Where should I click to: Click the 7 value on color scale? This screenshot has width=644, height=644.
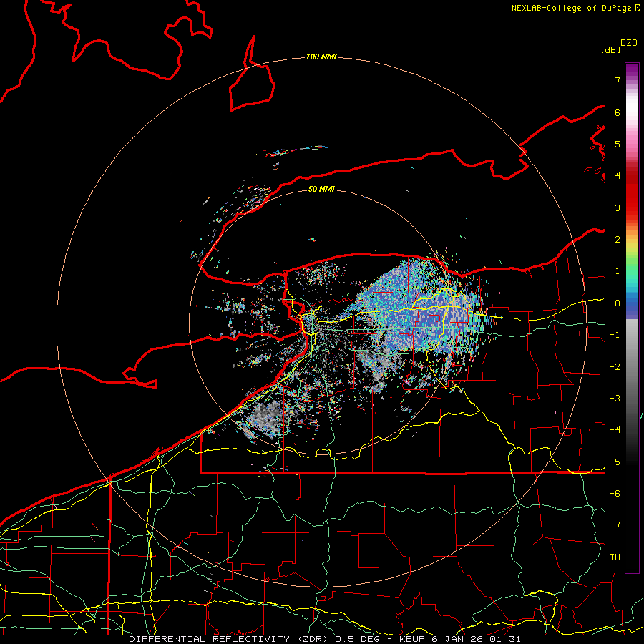[618, 80]
